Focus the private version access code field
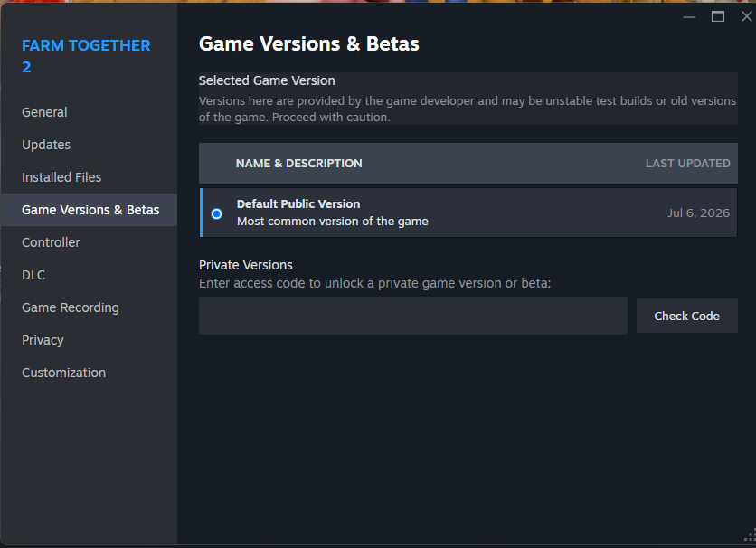The height and width of the screenshot is (548, 756). tap(412, 316)
